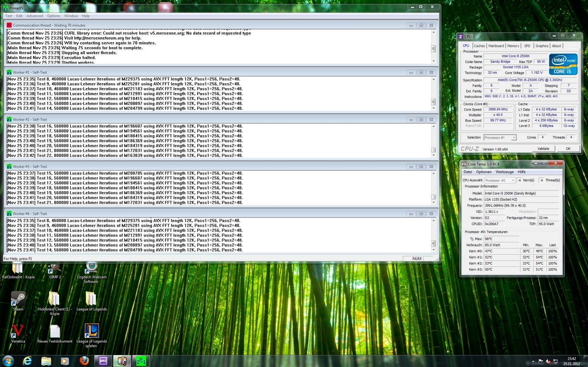Open the Hilfe menu in Core Temp
The image size is (588, 367).
(522, 172)
